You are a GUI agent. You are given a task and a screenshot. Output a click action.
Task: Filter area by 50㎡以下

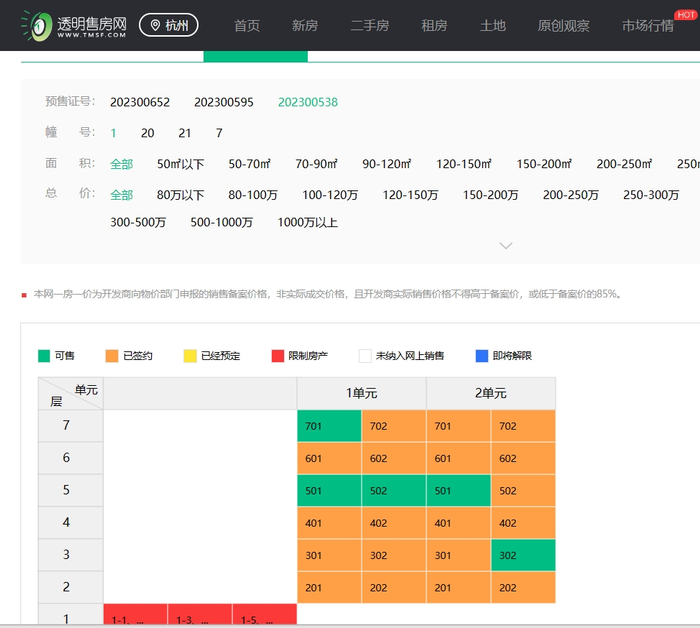coord(180,164)
